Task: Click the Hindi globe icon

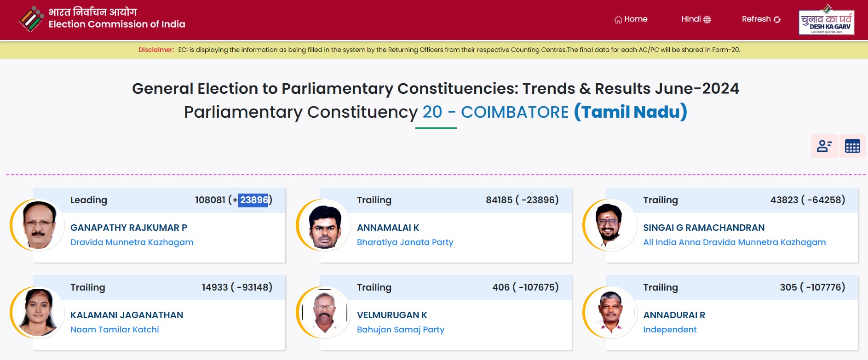Action: click(707, 19)
